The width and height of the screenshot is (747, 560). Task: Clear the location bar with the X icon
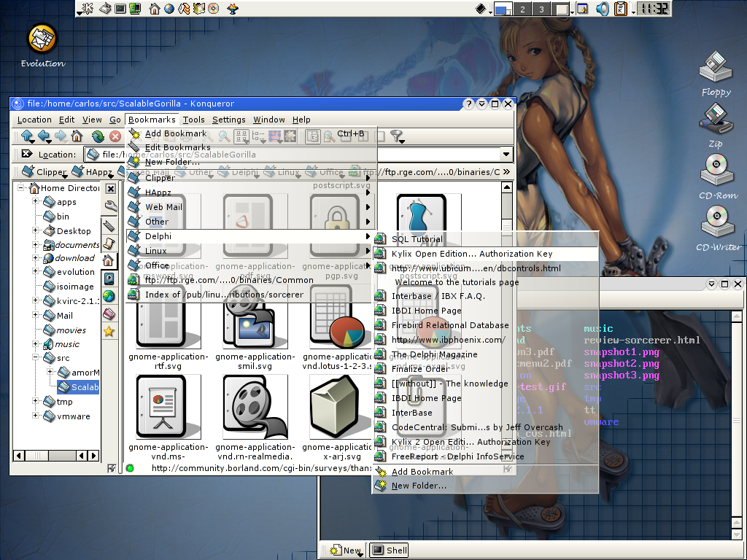(x=27, y=154)
